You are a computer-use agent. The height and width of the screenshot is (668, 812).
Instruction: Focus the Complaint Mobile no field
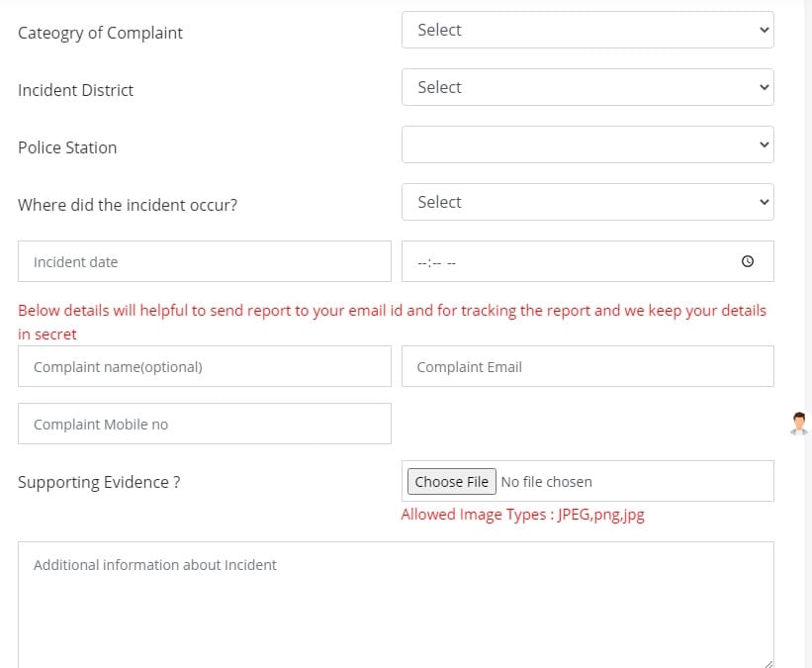204,424
